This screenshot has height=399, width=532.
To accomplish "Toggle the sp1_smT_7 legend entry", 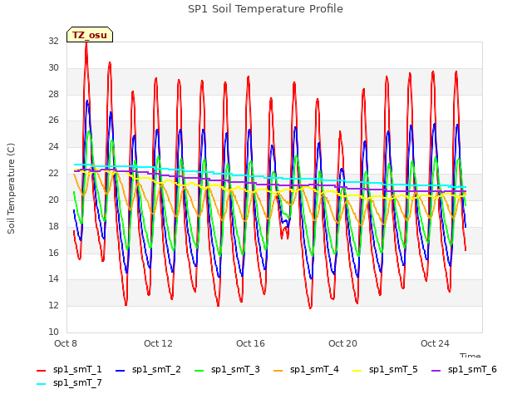I will pyautogui.click(x=69, y=382).
